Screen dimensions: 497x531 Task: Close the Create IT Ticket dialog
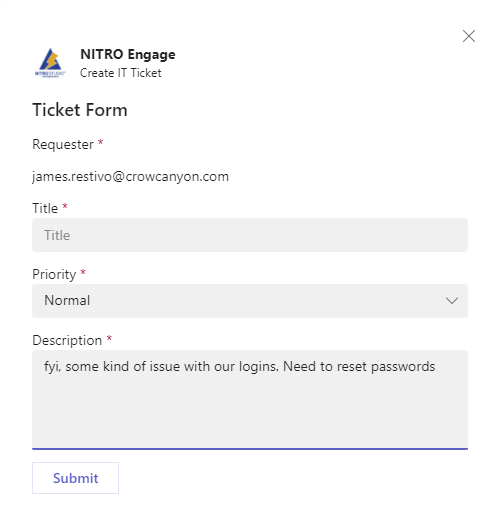pos(469,36)
